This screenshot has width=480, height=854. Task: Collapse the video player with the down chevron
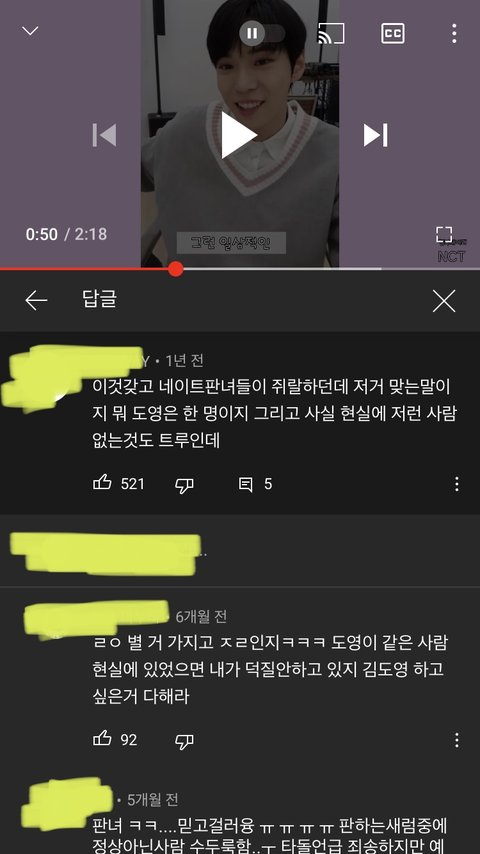point(30,31)
